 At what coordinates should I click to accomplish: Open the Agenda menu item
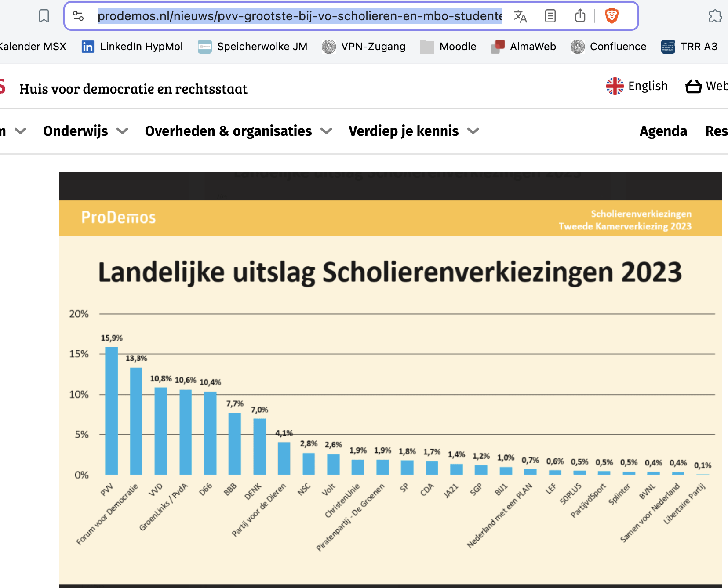[663, 131]
